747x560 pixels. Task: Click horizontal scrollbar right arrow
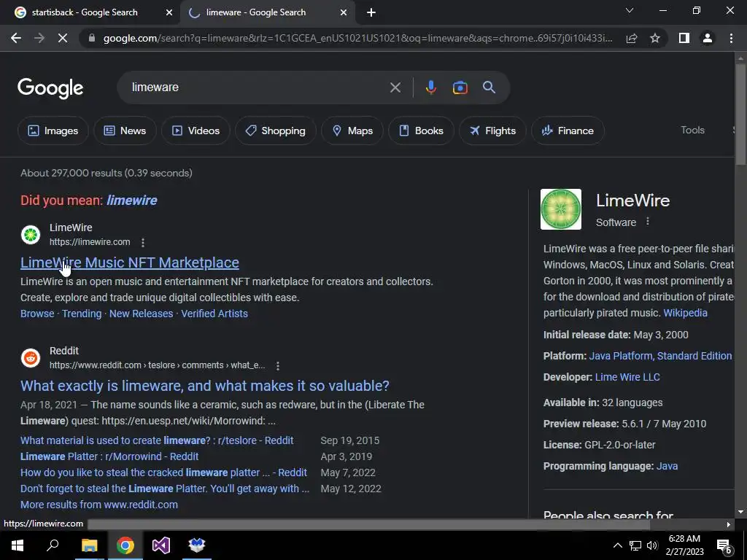(x=729, y=525)
